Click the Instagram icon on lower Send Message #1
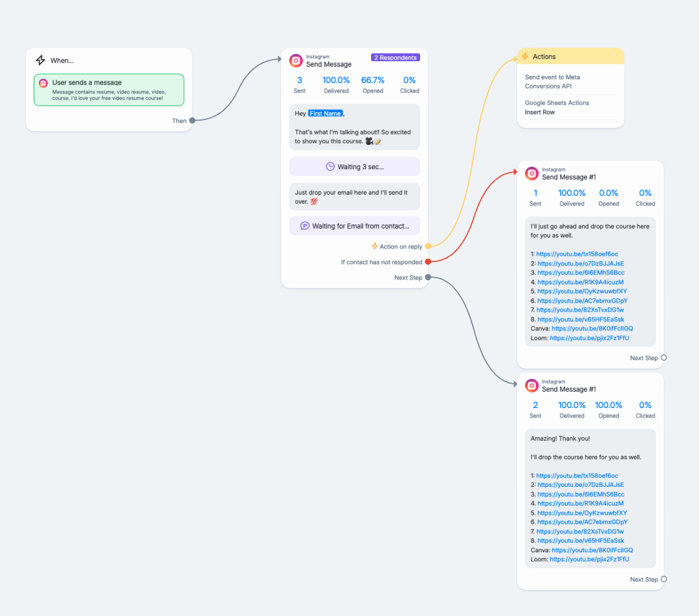The image size is (699, 616). 532,386
